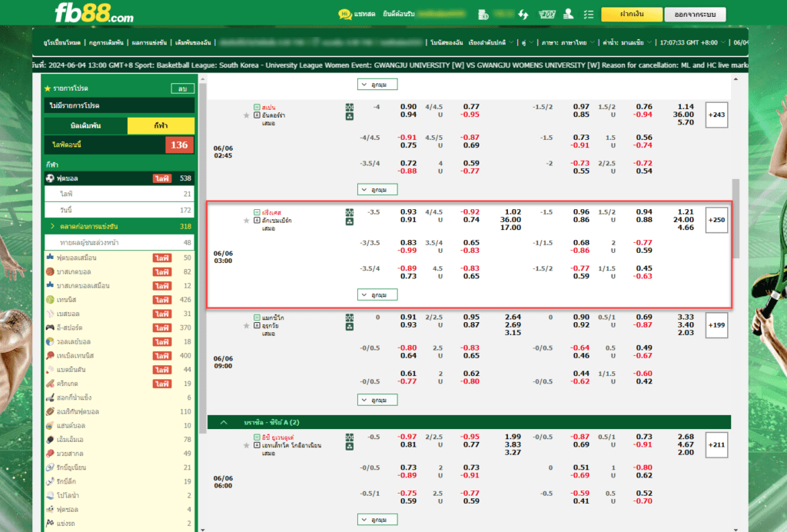Click the yellow ฝากเงิน deposit button
The image size is (787, 532).
click(632, 14)
